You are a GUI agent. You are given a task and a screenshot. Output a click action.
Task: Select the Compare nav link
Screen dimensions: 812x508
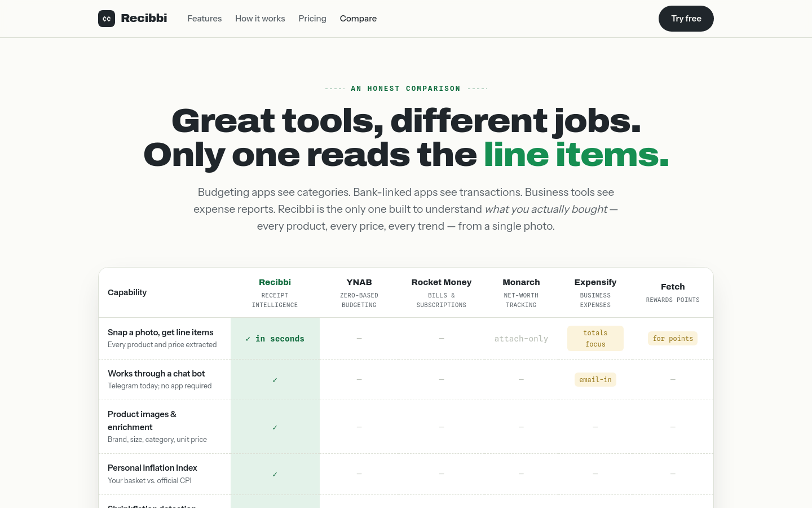pos(358,19)
